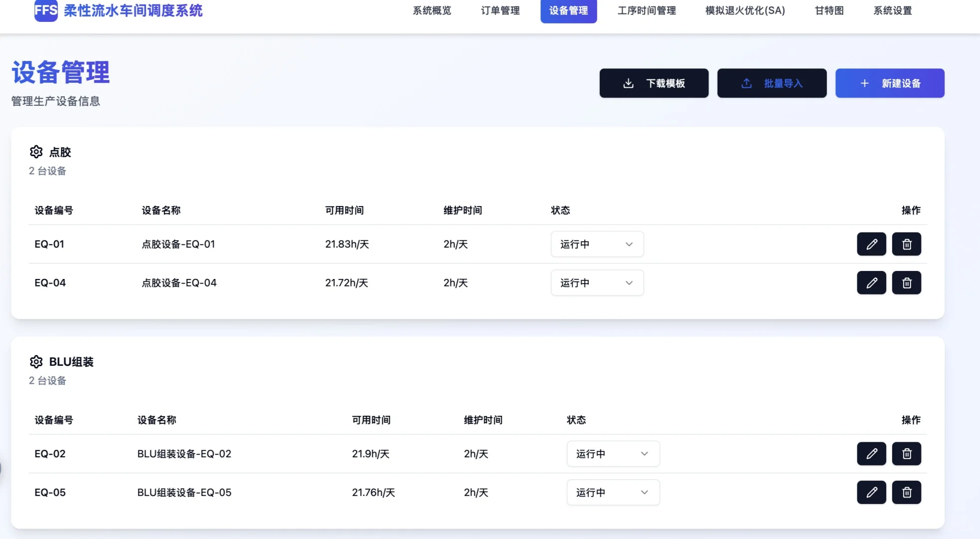Navigate to 模拟退火优化(SA)
Screen dimensions: 980x539
coord(744,11)
